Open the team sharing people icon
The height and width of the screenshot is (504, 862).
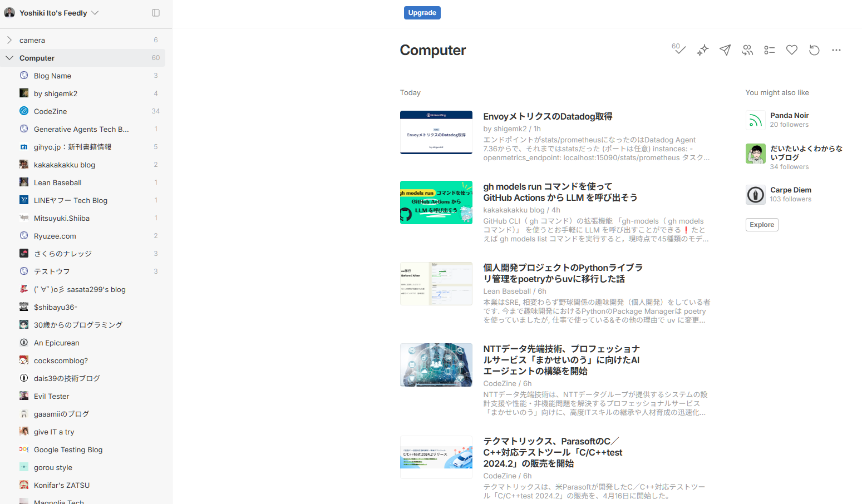click(747, 50)
